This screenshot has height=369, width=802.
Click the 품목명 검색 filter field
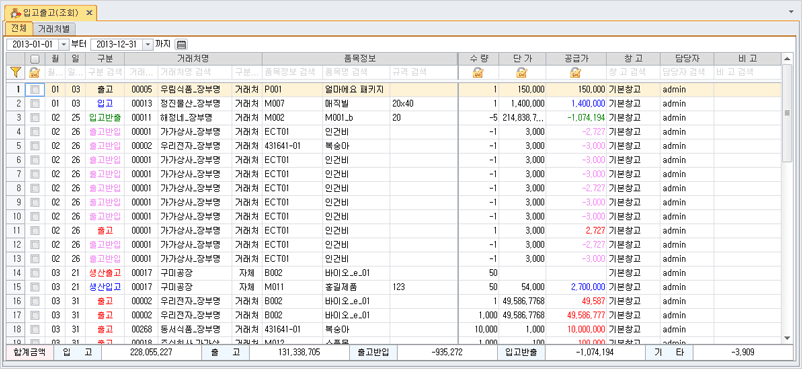[x=356, y=72]
